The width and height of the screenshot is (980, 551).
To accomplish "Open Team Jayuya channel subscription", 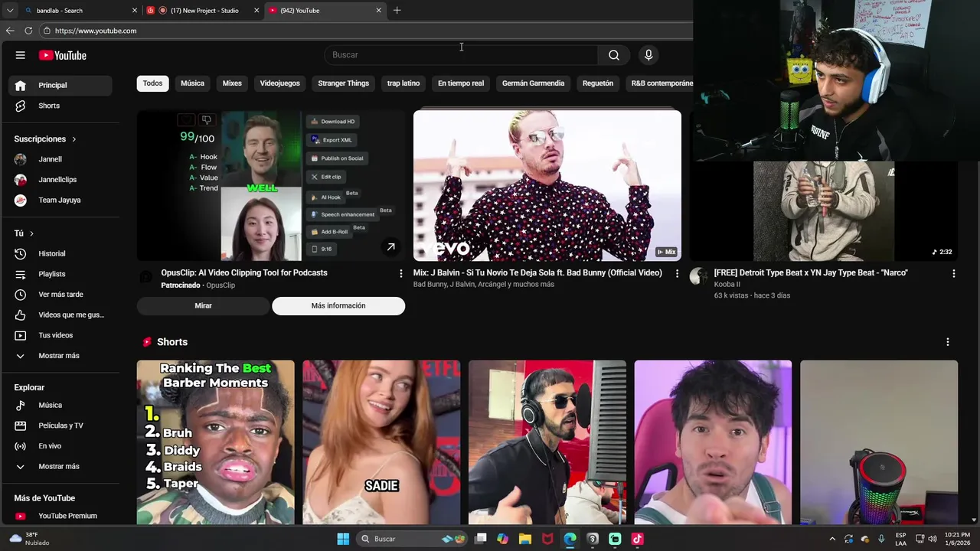I will pos(60,200).
